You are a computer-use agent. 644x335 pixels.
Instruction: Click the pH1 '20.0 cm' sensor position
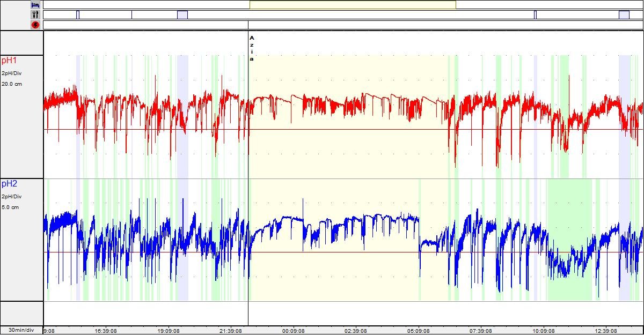pos(11,84)
